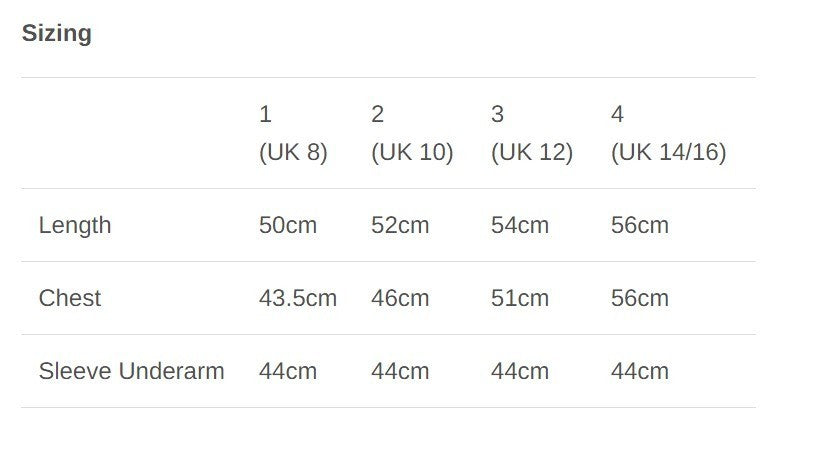Click the Sizing heading
This screenshot has height=464, width=816.
tap(57, 34)
